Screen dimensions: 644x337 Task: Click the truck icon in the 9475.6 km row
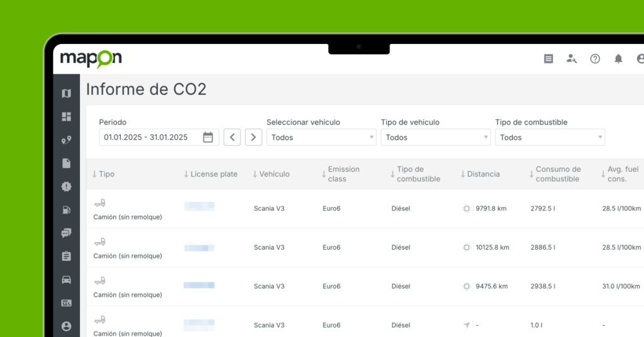[100, 281]
